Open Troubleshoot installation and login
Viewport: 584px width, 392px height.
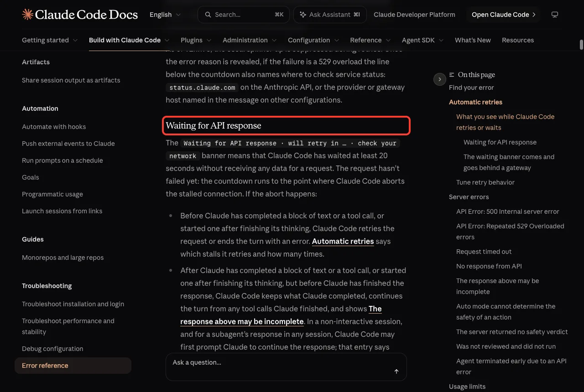[73, 304]
